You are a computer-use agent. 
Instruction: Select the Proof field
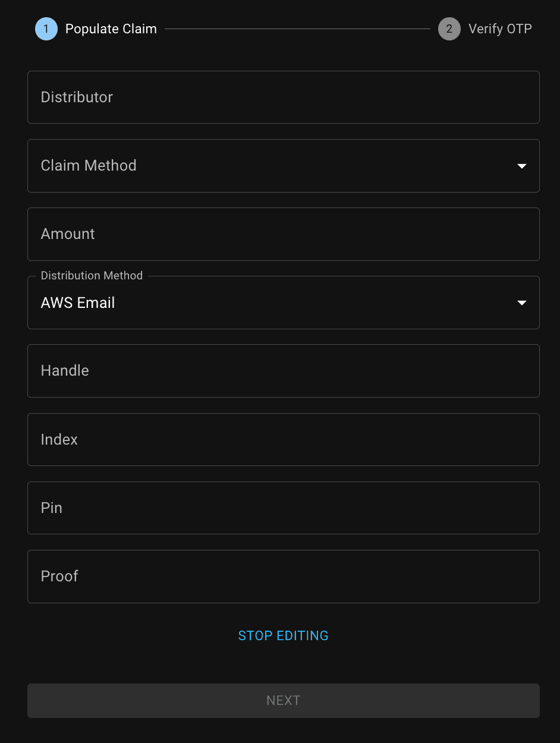[x=284, y=576]
